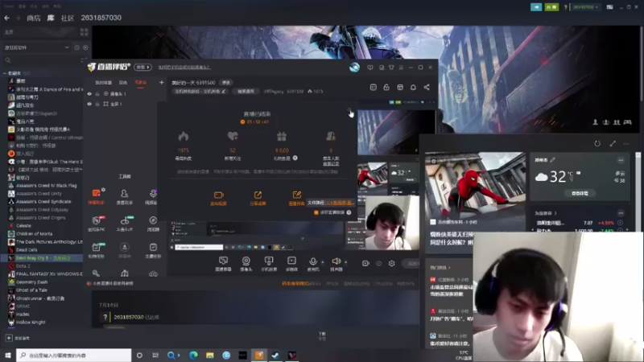Image resolution: width=644 pixels, height=362 pixels.
Task: Open the Steam Store tab
Action: 34,18
